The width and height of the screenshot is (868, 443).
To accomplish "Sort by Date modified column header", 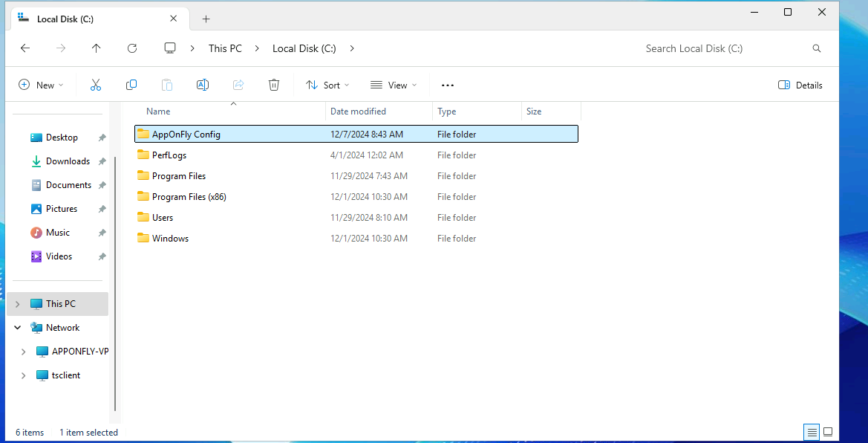I will pos(358,111).
